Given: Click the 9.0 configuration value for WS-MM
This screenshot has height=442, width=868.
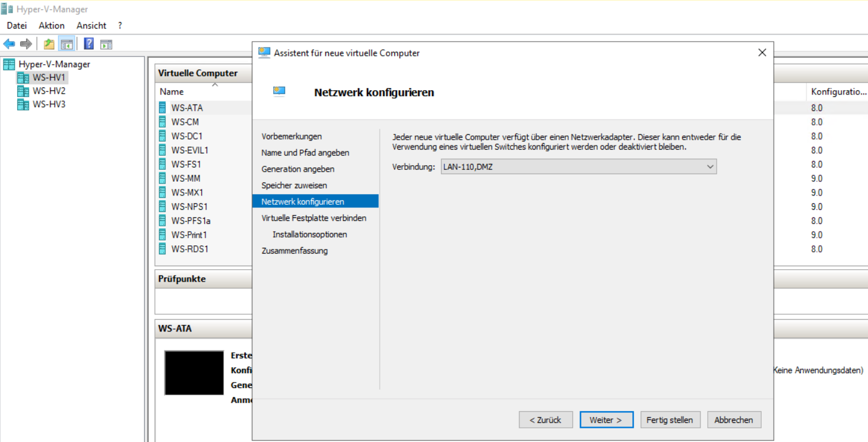Looking at the screenshot, I should pos(816,178).
